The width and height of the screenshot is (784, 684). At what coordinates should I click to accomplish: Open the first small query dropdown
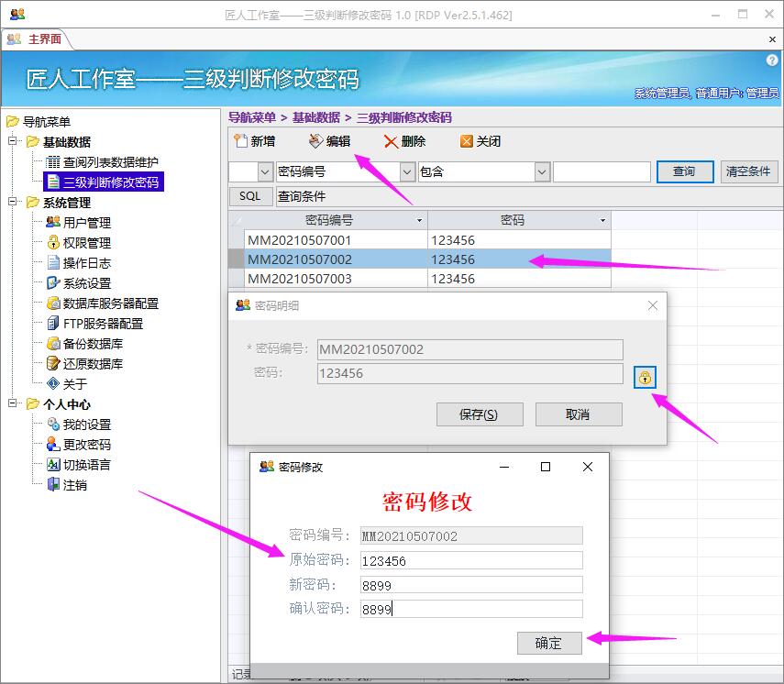265,172
